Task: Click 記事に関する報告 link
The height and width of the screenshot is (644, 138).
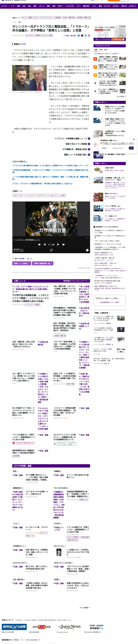Action: (x=84, y=268)
